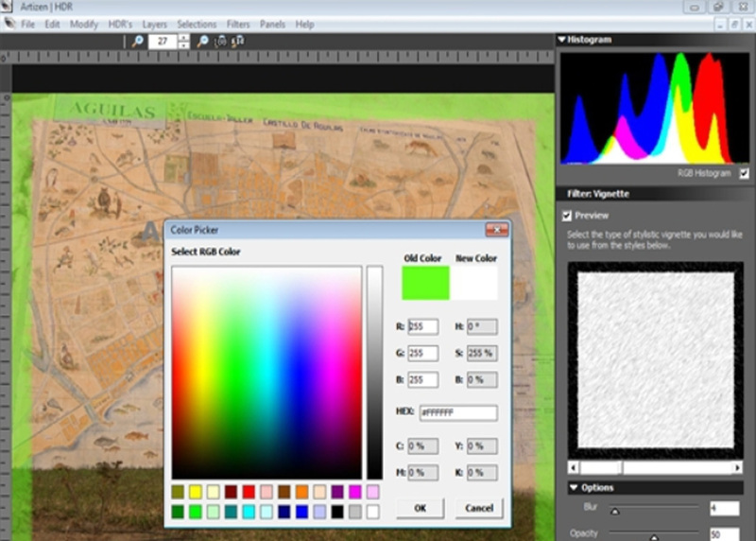This screenshot has width=756, height=541.
Task: Click the Y yellow percentage field
Action: (x=482, y=446)
